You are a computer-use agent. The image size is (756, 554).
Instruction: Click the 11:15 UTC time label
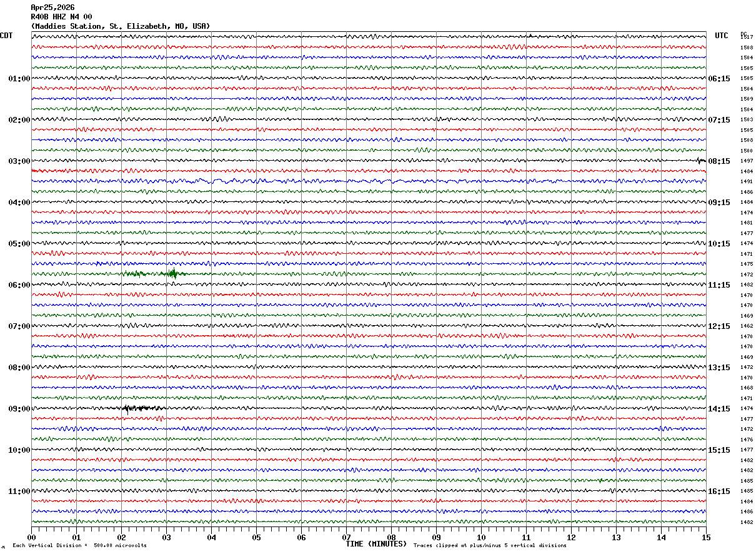click(719, 285)
